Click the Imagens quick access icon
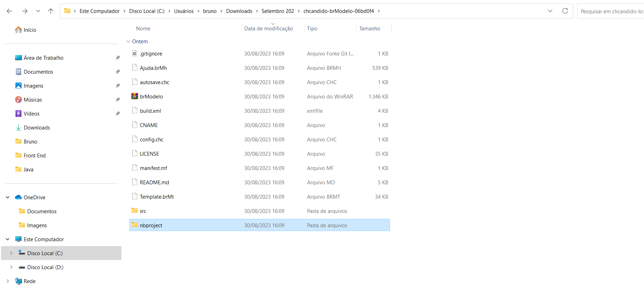The width and height of the screenshot is (644, 289). [18, 86]
